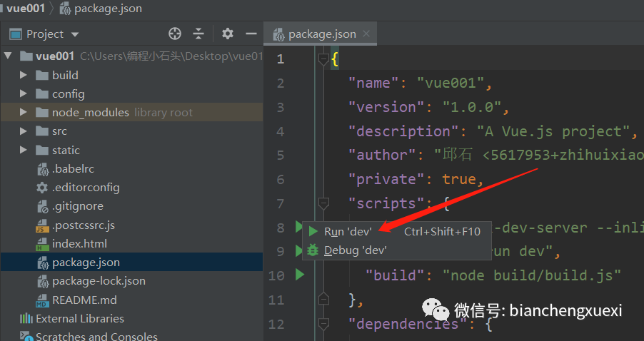Choose Debug 'dev' from the popup menu
The image size is (644, 341).
click(396, 250)
